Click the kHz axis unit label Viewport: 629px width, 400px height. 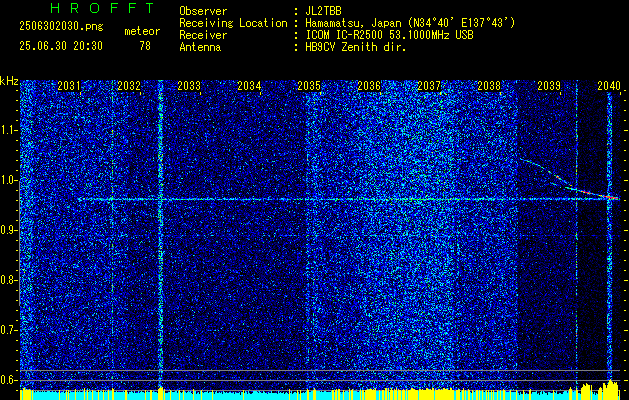point(9,81)
